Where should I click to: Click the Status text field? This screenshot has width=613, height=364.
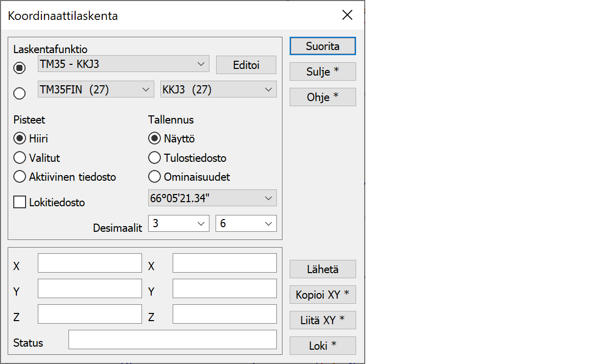click(172, 339)
